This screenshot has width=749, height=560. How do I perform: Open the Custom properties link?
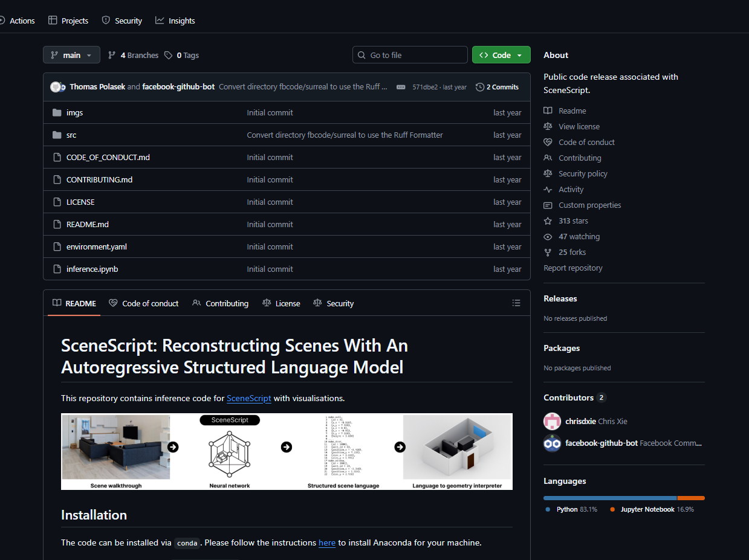point(589,205)
